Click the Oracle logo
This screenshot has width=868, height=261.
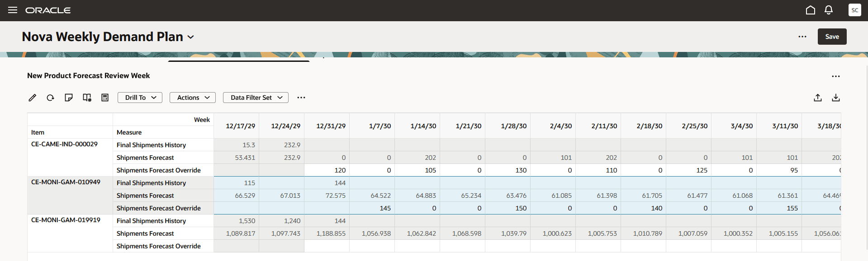tap(48, 10)
